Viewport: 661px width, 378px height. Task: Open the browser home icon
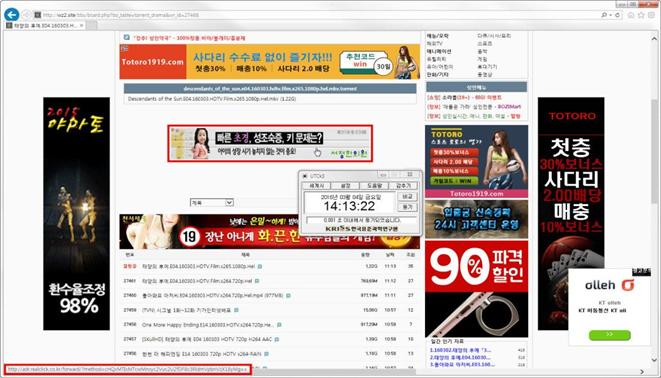click(631, 15)
